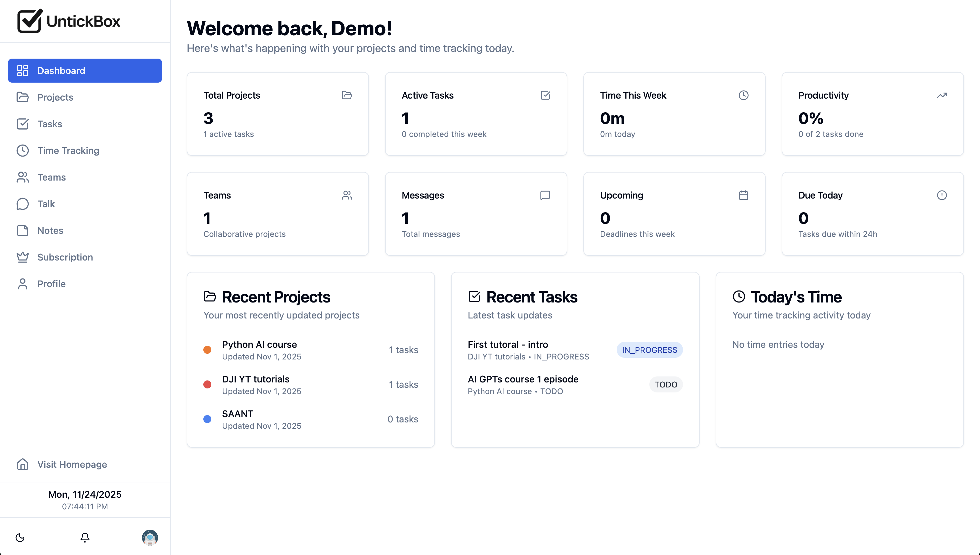Click the trending arrow icon on the Productivity card
Viewport: 980px width, 555px height.
coord(941,95)
